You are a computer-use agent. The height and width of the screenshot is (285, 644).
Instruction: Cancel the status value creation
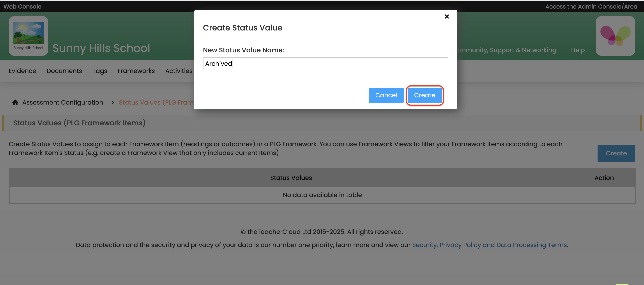coord(386,95)
